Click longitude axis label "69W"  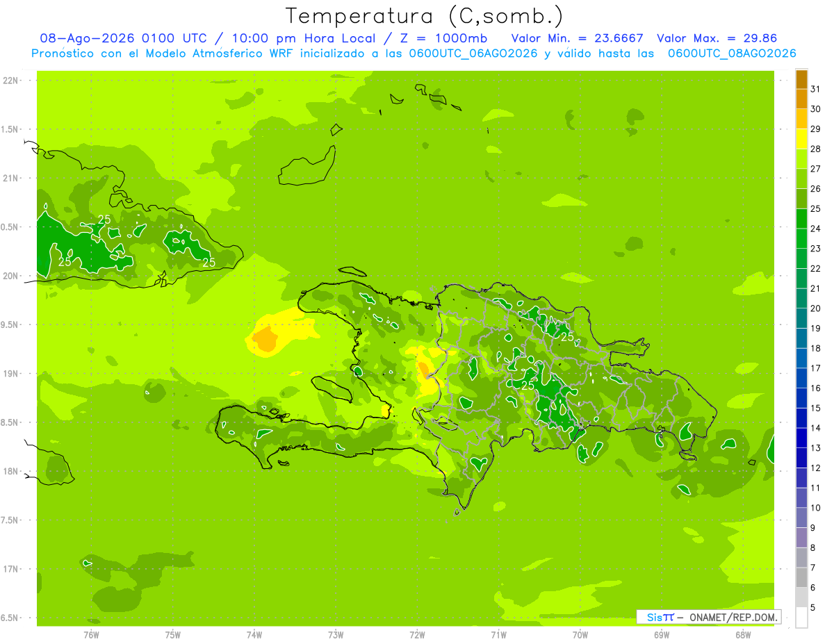coord(662,635)
